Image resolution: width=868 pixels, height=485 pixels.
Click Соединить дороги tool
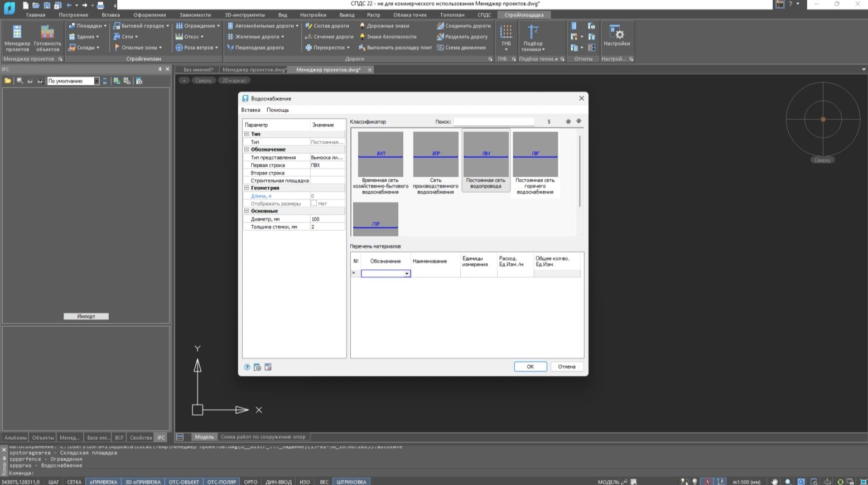coord(464,26)
